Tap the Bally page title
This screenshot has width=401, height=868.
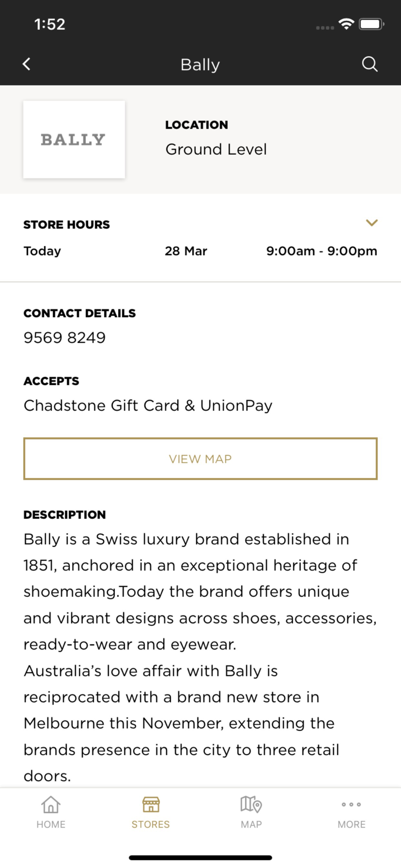tap(200, 65)
